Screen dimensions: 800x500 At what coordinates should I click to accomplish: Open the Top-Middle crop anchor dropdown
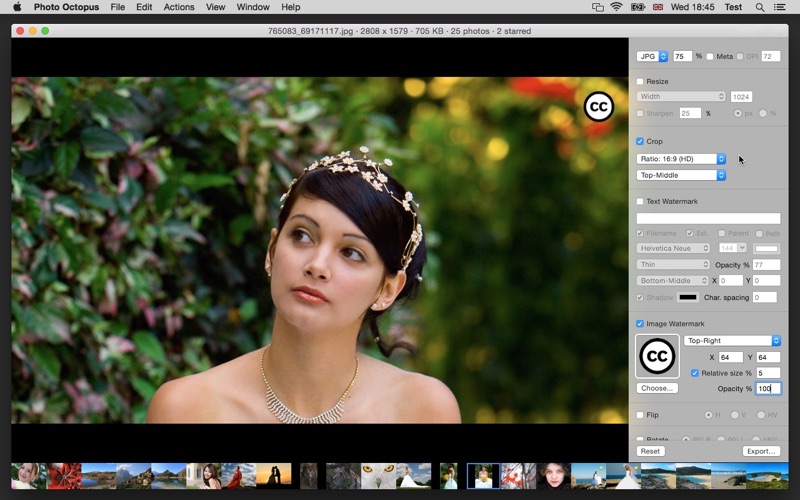click(681, 175)
